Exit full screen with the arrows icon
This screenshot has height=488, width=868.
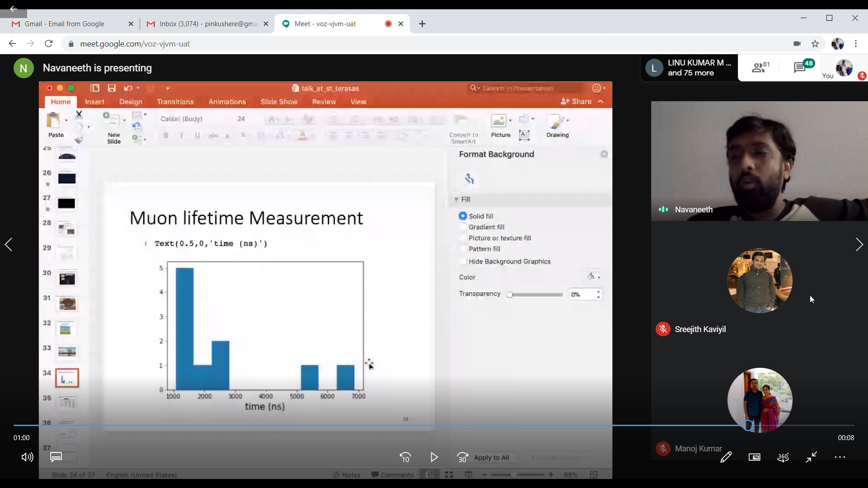[x=811, y=457]
